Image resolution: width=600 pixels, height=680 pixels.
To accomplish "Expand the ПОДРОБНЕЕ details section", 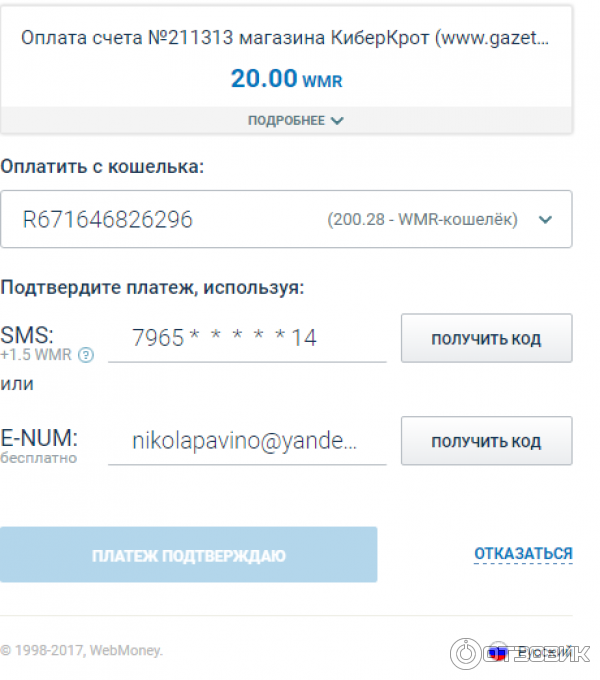I will (x=296, y=121).
